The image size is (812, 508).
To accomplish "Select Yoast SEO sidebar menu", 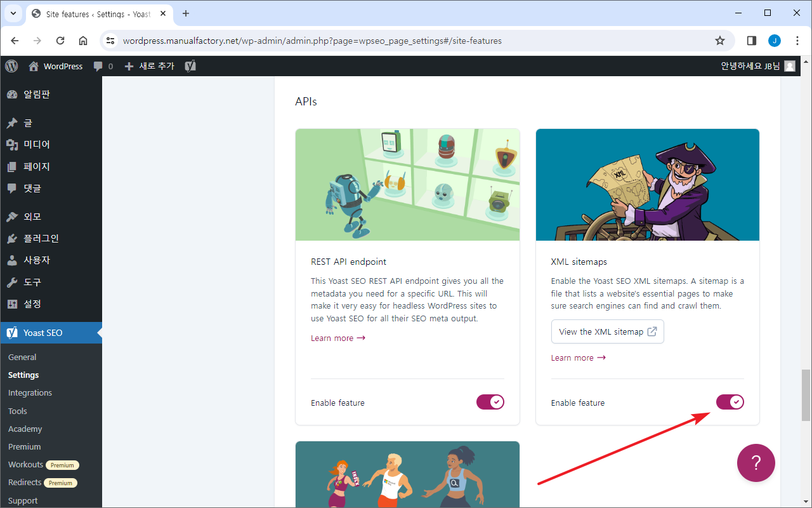I will pyautogui.click(x=51, y=333).
